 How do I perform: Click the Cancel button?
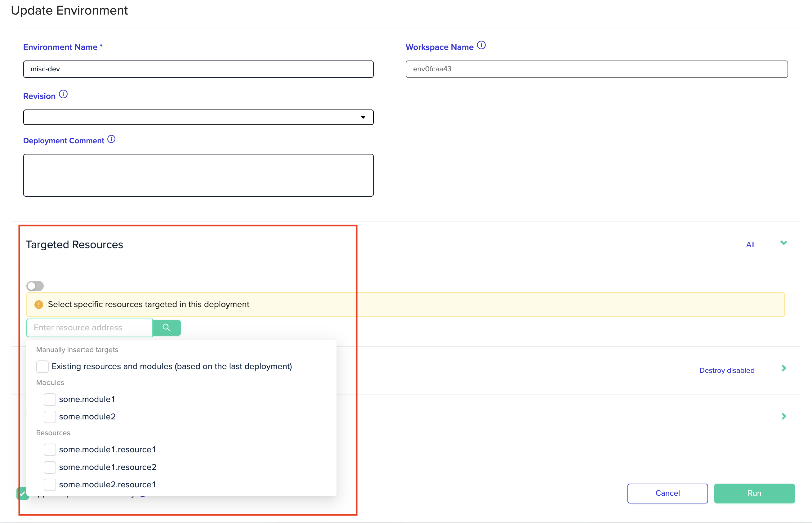pyautogui.click(x=667, y=493)
